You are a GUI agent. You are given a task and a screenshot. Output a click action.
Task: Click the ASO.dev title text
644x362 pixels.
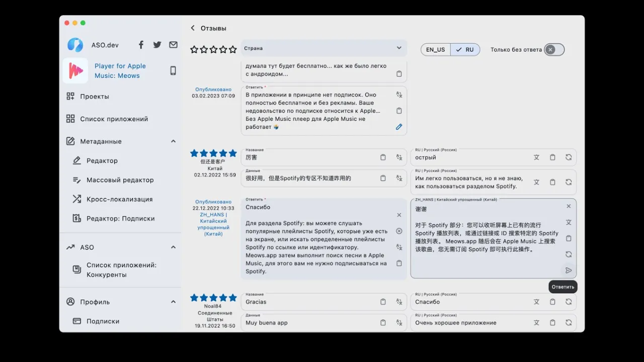105,45
